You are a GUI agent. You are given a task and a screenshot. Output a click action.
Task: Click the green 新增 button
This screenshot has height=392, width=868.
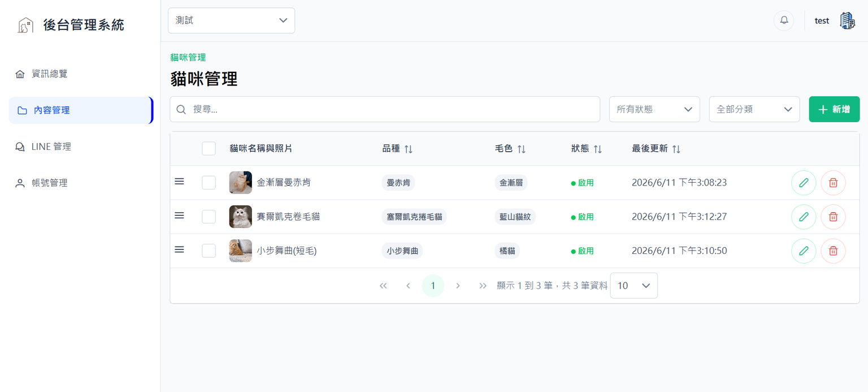(834, 109)
